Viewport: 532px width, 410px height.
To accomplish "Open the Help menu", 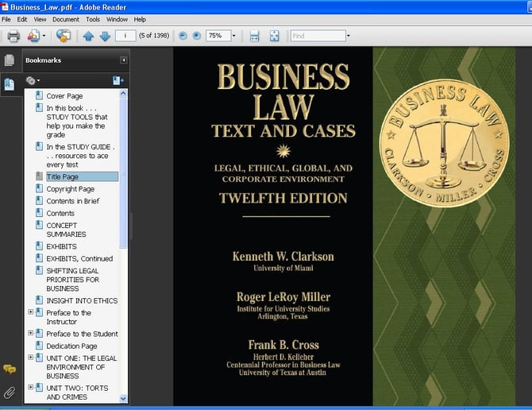I will point(140,19).
